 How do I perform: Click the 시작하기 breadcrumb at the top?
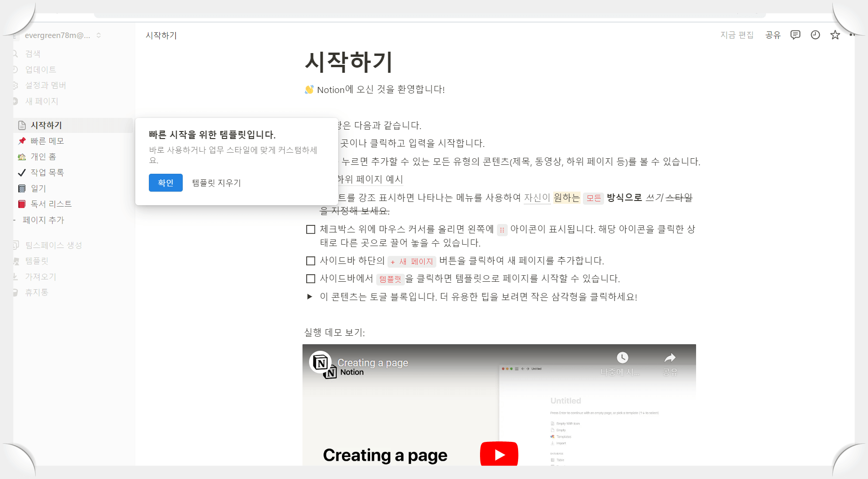coord(161,35)
